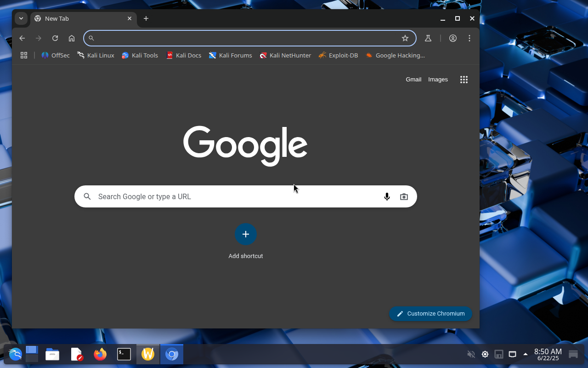
Task: Open Google Images link
Action: [438, 80]
